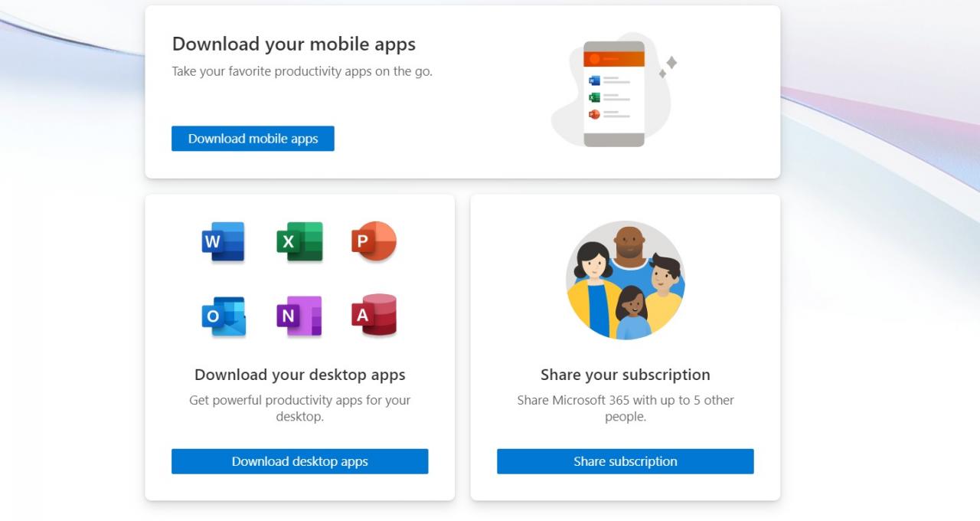Image resolution: width=980 pixels, height=521 pixels.
Task: Select the 'Download your desktop apps' heading
Action: click(x=299, y=375)
